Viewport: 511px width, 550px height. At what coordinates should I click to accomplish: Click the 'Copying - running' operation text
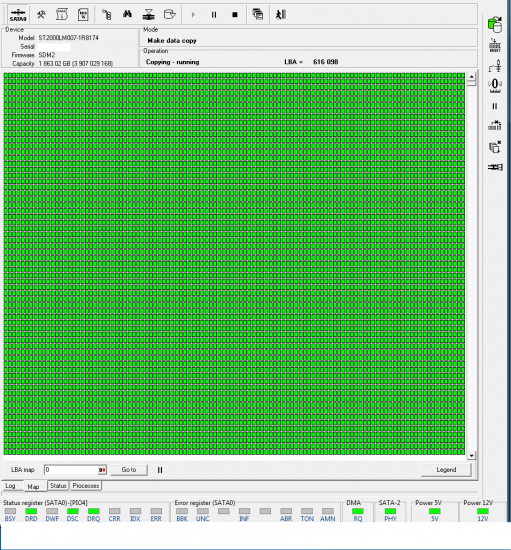click(173, 62)
